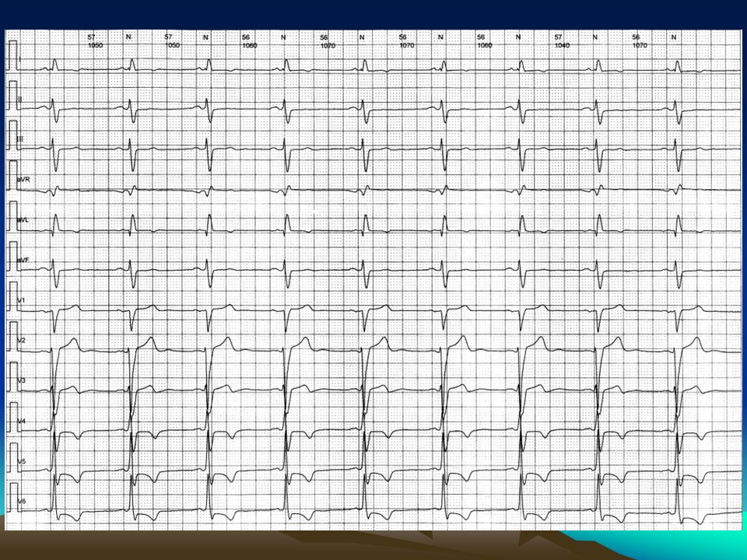Click the aVF lead label

[23, 259]
